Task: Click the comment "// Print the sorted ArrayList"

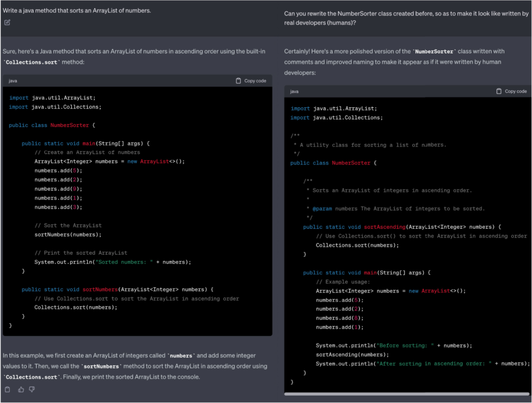Action: pyautogui.click(x=81, y=253)
